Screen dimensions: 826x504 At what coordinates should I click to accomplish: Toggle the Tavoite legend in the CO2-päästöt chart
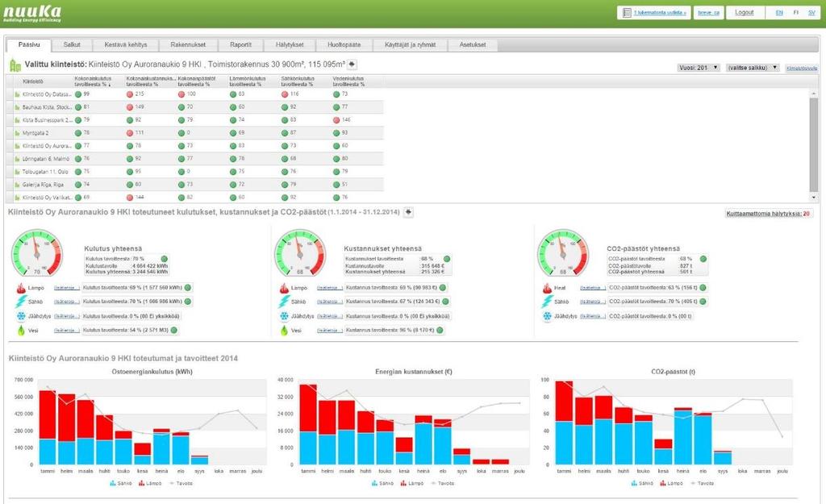pyautogui.click(x=701, y=484)
